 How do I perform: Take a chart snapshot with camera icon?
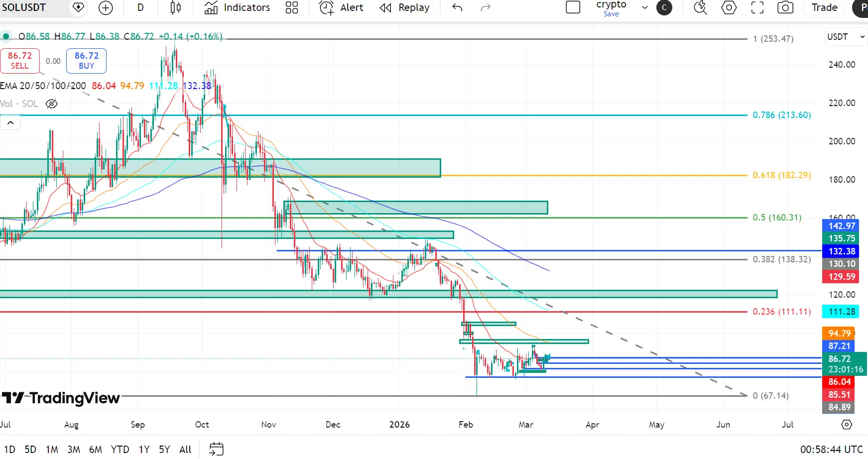[785, 7]
